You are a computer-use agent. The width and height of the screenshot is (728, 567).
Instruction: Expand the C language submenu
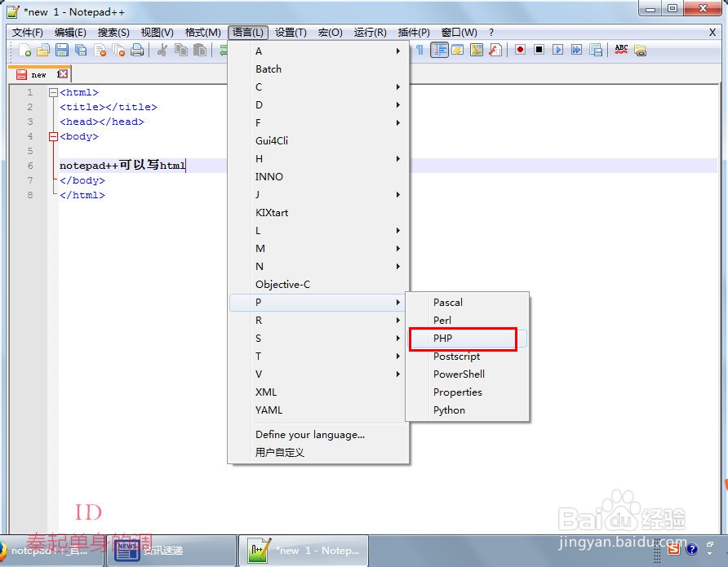pos(319,86)
